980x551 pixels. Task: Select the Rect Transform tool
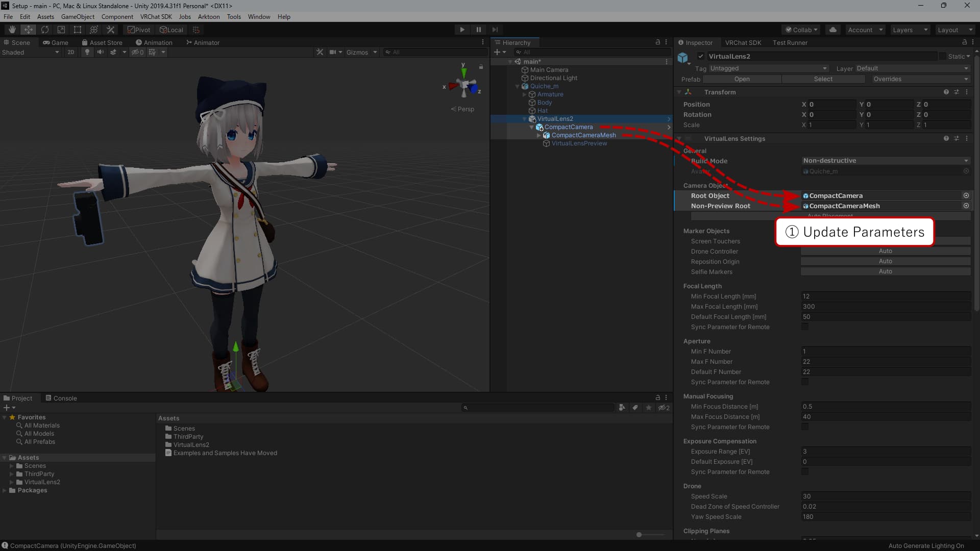[x=78, y=30]
